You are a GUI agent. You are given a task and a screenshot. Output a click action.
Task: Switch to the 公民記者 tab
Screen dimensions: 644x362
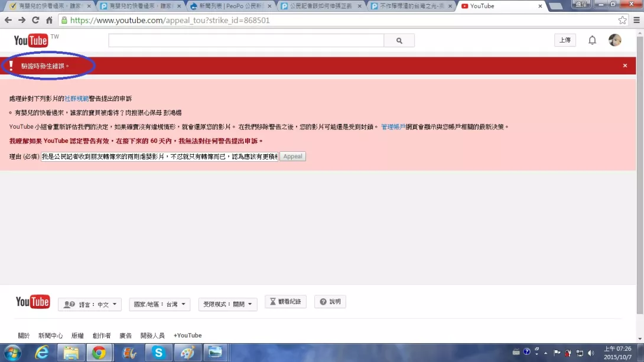point(321,6)
